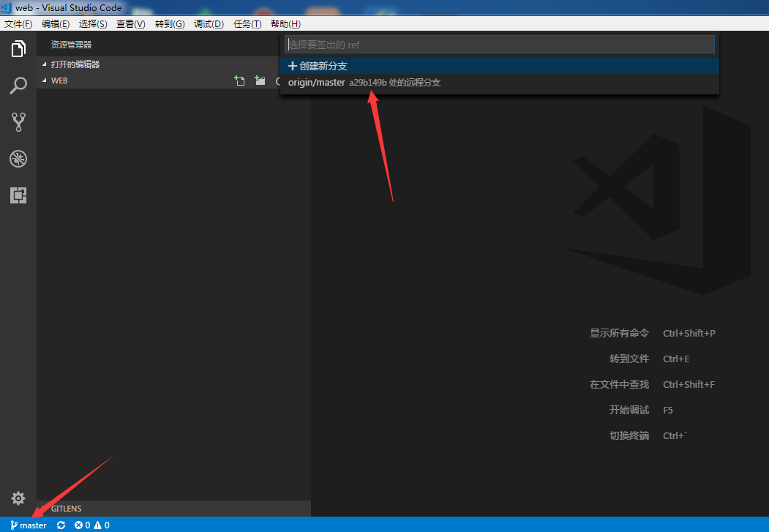Click the 显示所有命令 shortcut hint
The height and width of the screenshot is (532, 769).
pos(619,334)
